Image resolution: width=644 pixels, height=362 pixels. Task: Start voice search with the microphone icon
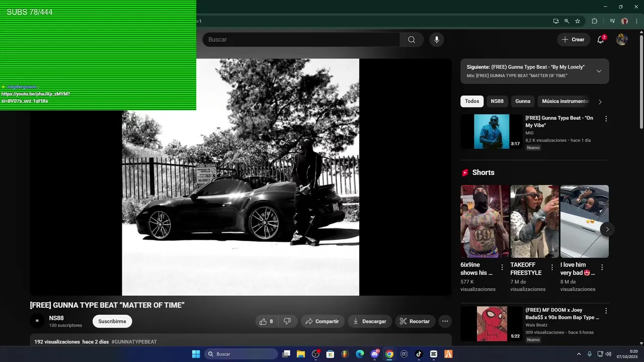(x=437, y=40)
